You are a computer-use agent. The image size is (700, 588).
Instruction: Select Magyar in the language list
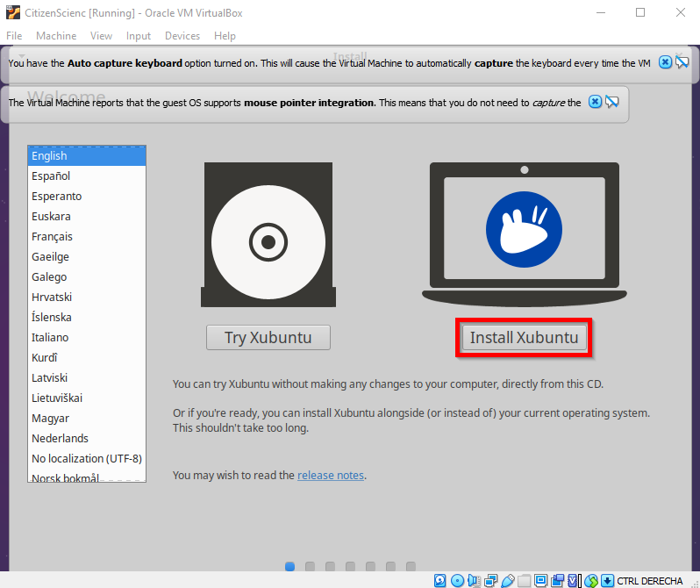[x=87, y=419]
